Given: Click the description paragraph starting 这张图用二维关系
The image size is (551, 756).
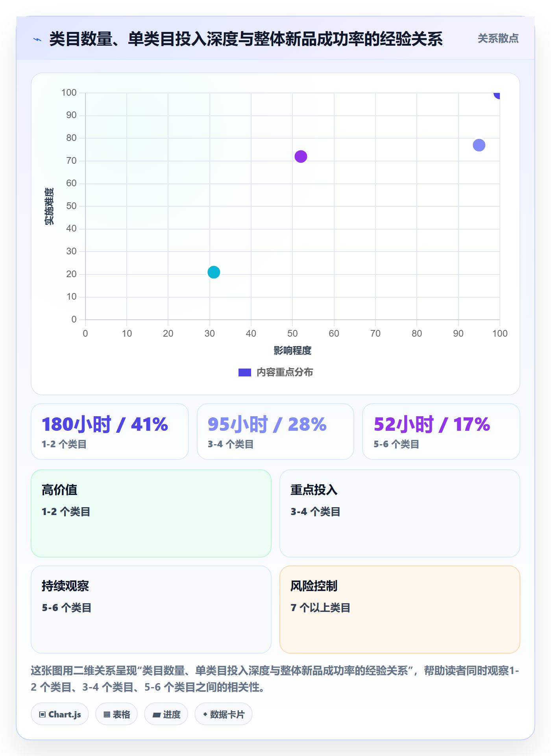Looking at the screenshot, I should click(x=275, y=679).
